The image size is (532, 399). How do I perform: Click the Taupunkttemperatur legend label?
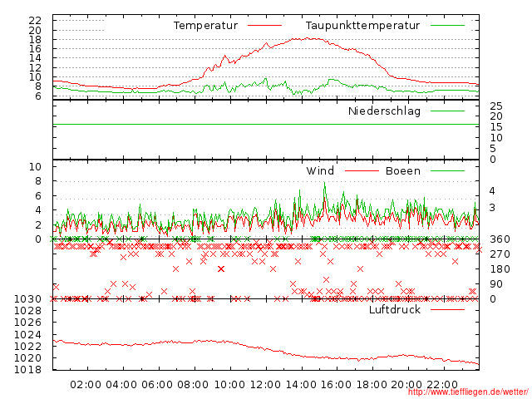(362, 26)
